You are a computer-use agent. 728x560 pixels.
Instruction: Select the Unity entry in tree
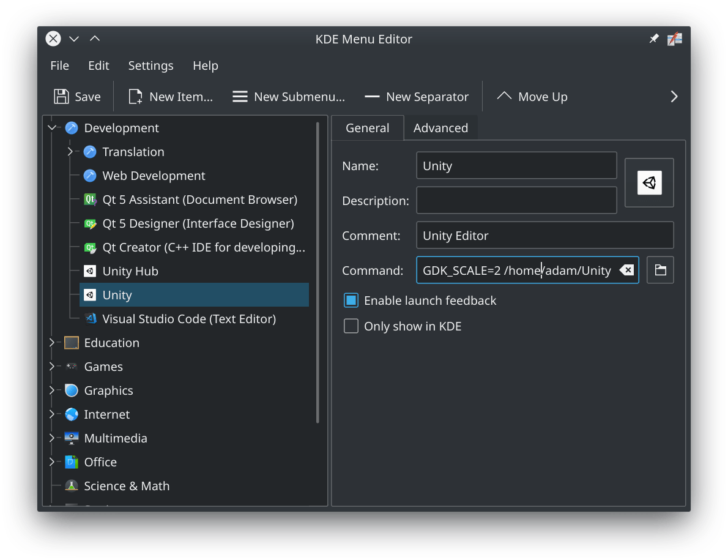(x=194, y=295)
